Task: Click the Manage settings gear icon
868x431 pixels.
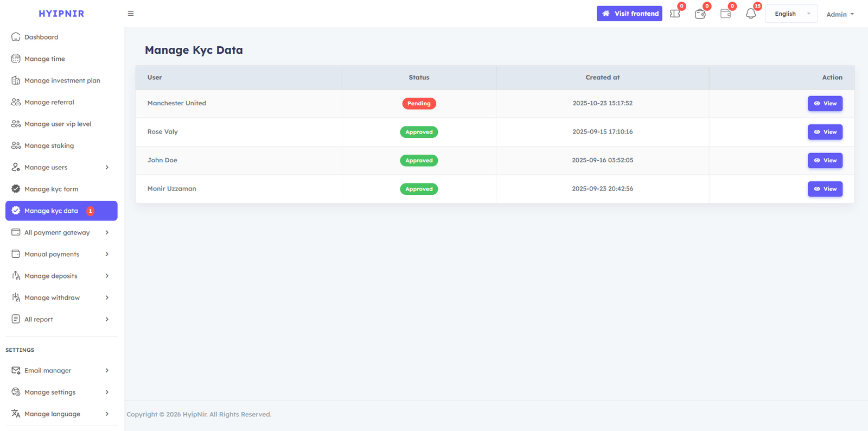Action: point(16,392)
